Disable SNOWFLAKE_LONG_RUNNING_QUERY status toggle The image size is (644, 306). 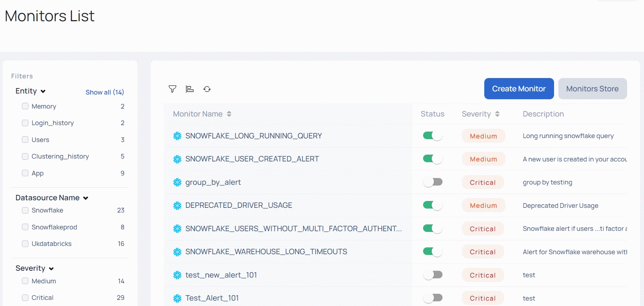tap(433, 136)
